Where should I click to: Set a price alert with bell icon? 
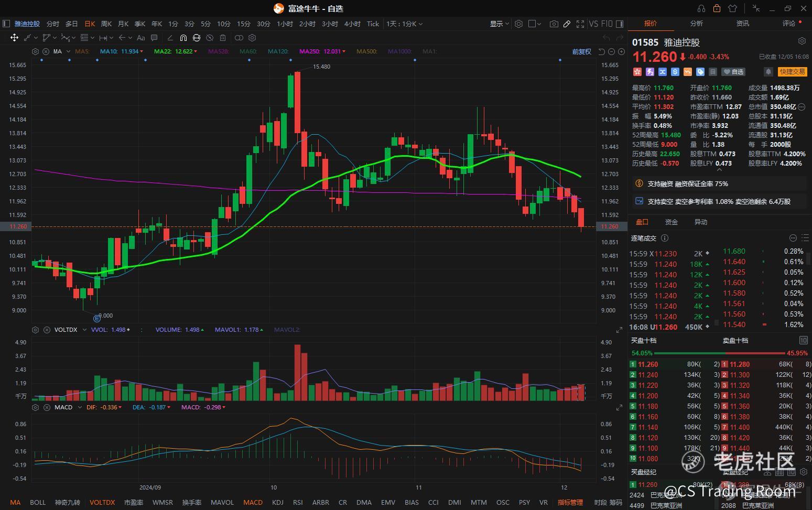pyautogui.click(x=768, y=72)
